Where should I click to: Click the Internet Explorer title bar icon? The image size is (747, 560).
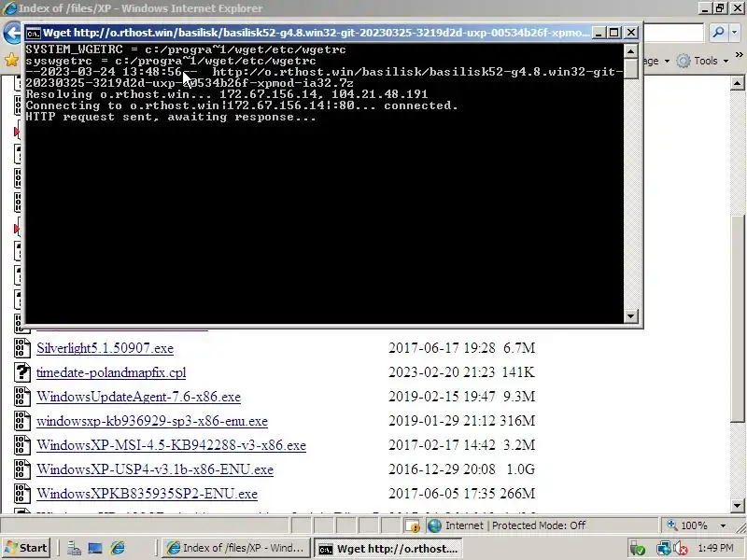click(9, 8)
